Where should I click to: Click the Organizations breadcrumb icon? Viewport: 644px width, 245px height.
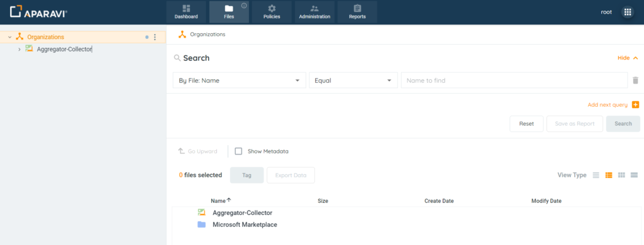(182, 35)
